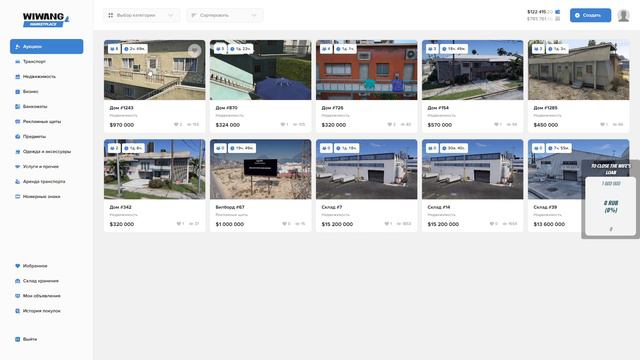The height and width of the screenshot is (360, 640).
Task: Click the Дом #726 title text
Action: click(x=332, y=108)
